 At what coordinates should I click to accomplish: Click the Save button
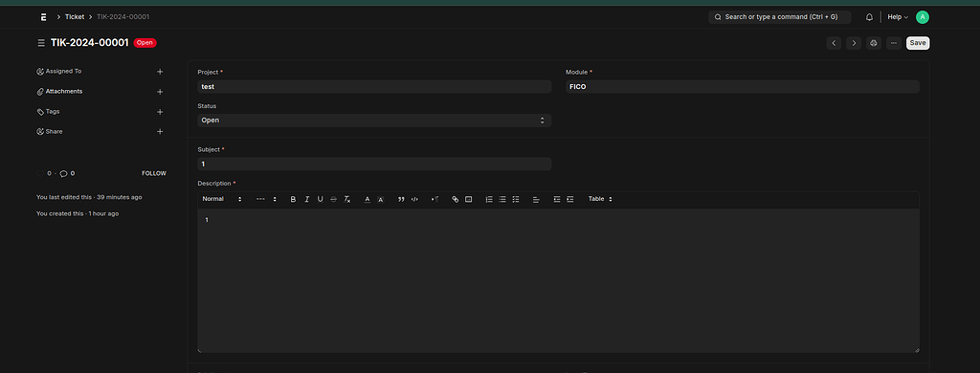tap(918, 43)
